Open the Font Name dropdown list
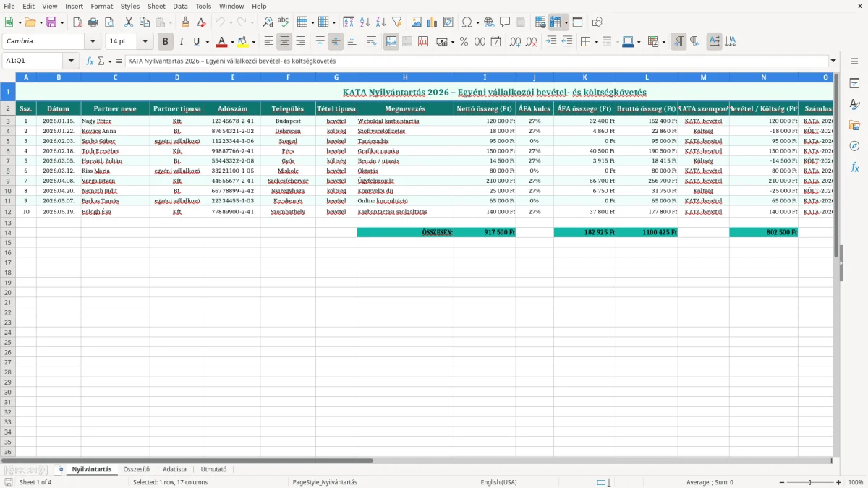Image resolution: width=868 pixels, height=488 pixels. pos(93,42)
